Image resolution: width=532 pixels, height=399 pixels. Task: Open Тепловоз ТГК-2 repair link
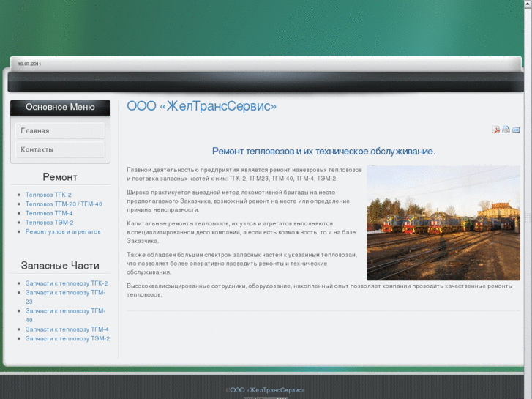(x=48, y=195)
